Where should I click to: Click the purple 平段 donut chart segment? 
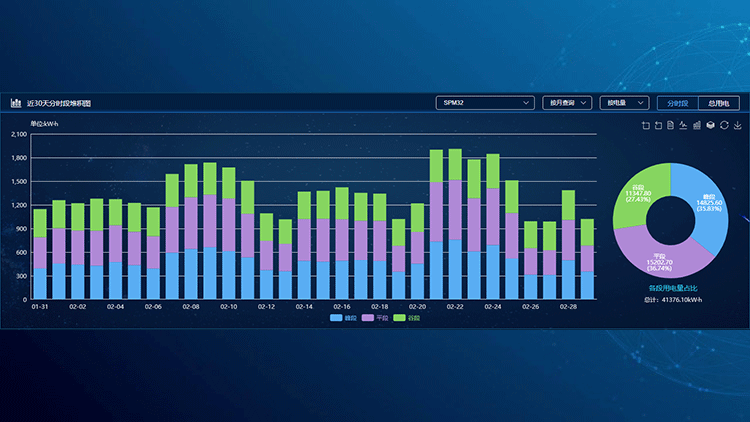coord(658,260)
